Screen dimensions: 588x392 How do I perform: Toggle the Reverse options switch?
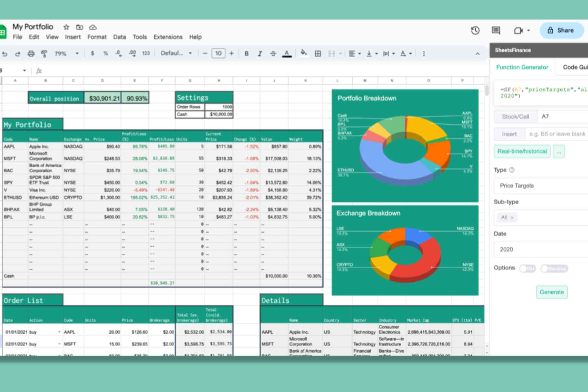(x=554, y=269)
